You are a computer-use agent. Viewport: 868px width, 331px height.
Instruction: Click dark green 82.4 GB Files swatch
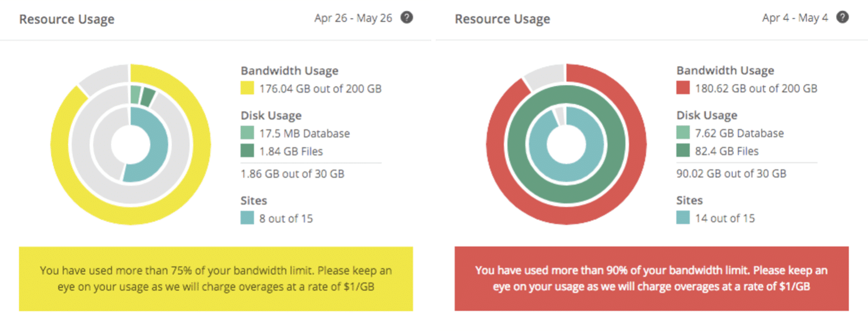[683, 151]
